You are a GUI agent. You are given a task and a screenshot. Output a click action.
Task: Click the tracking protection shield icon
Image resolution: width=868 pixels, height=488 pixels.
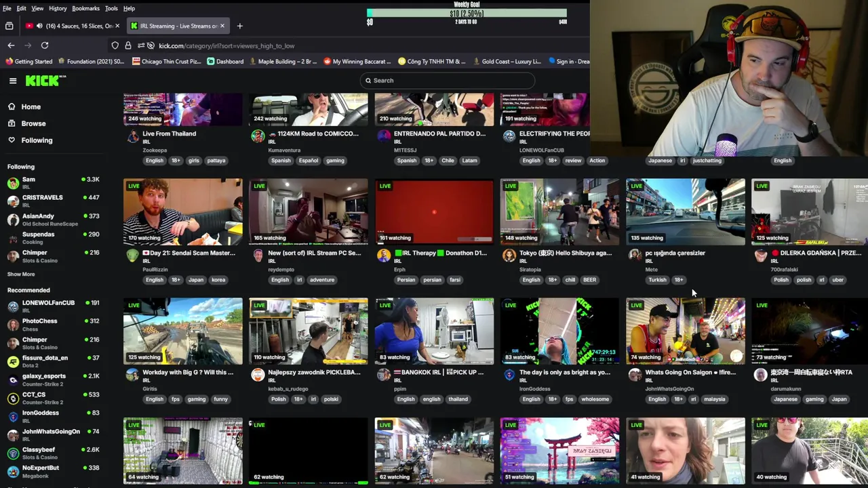[115, 45]
